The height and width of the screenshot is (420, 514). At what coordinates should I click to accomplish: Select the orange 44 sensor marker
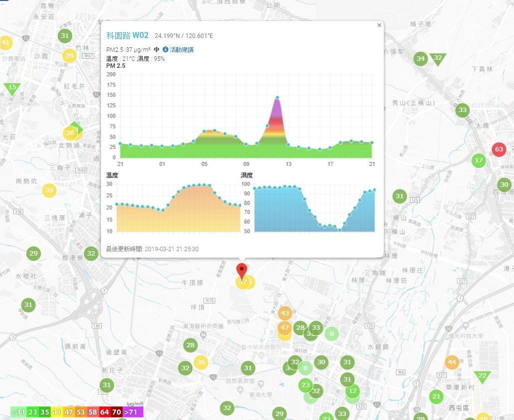pyautogui.click(x=452, y=362)
